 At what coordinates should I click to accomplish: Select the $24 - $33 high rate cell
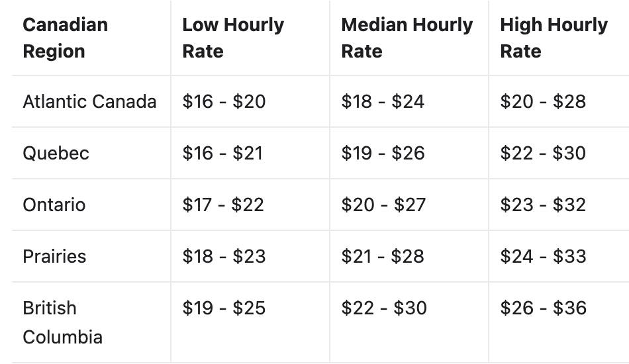click(x=543, y=257)
